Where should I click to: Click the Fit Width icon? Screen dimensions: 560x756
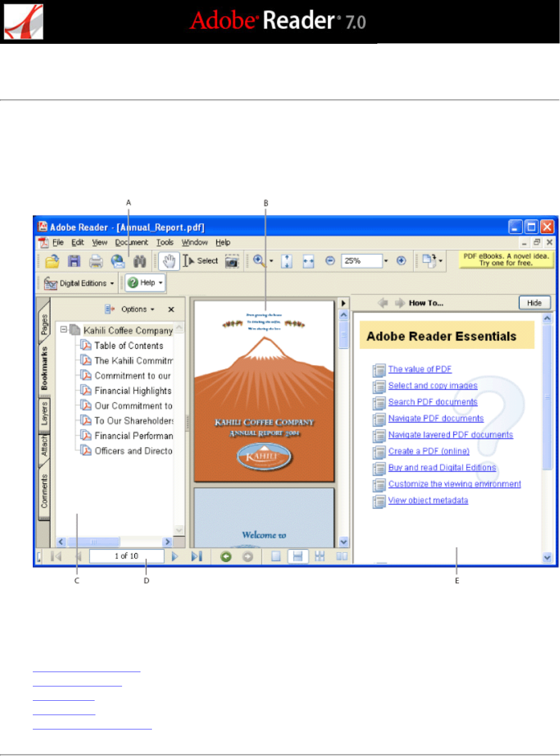[x=308, y=261]
